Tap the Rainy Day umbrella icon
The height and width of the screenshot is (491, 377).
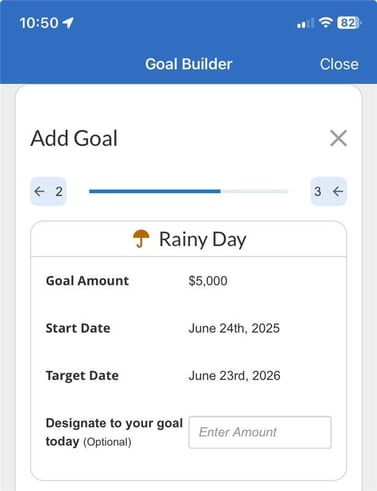tap(141, 239)
